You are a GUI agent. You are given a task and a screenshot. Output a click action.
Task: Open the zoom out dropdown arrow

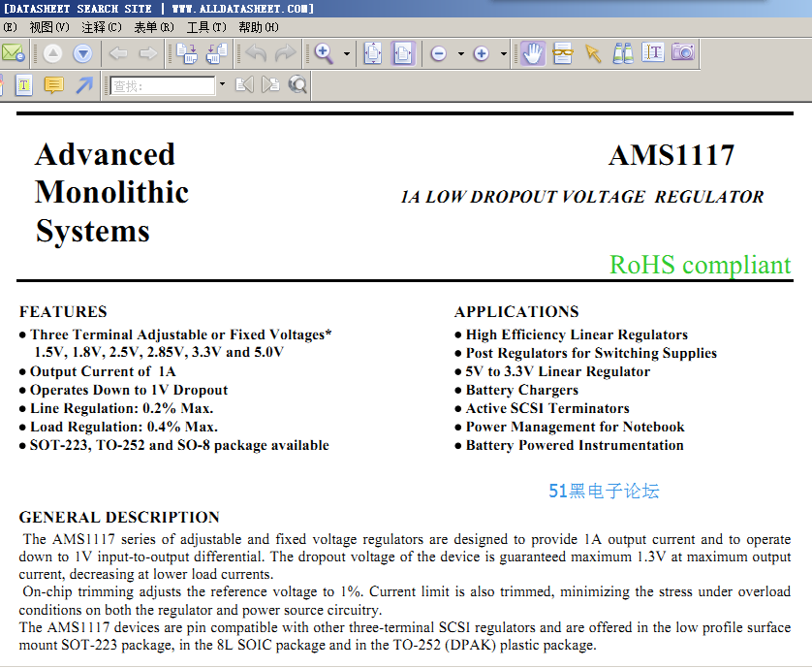pos(461,53)
